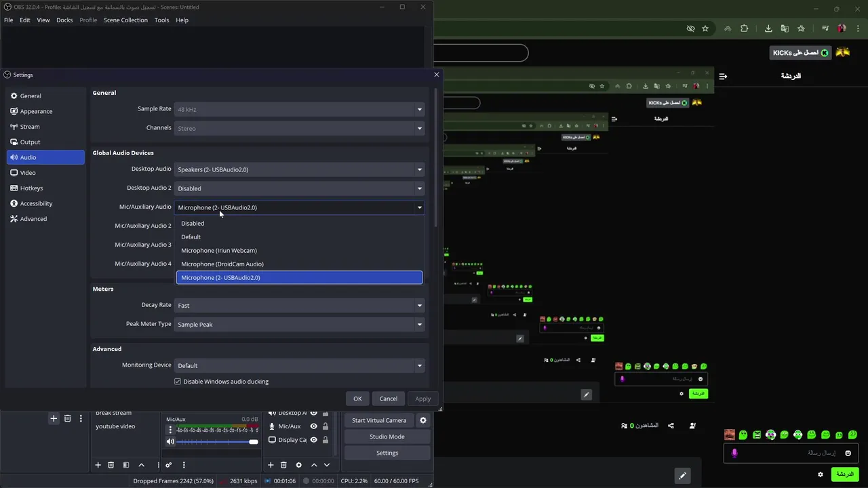Viewport: 868px width, 488px height.
Task: Toggle visibility of Desktop Audio source
Action: click(313, 413)
